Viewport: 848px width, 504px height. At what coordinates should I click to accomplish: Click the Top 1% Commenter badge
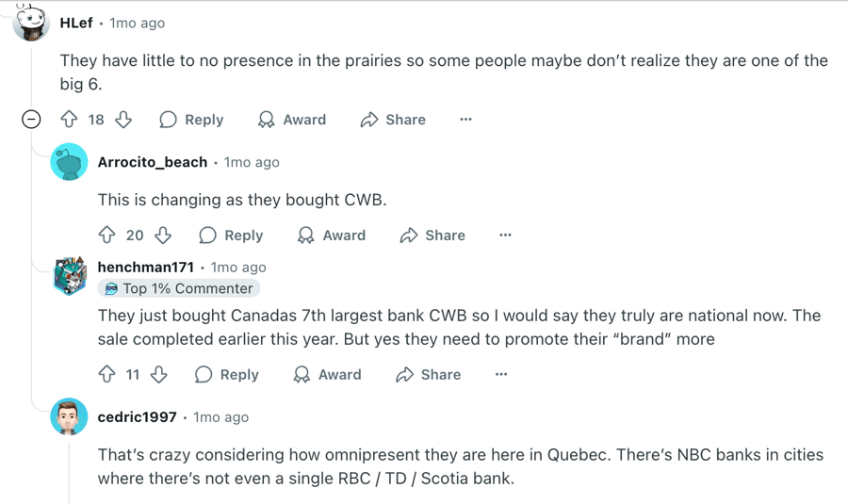[x=178, y=288]
